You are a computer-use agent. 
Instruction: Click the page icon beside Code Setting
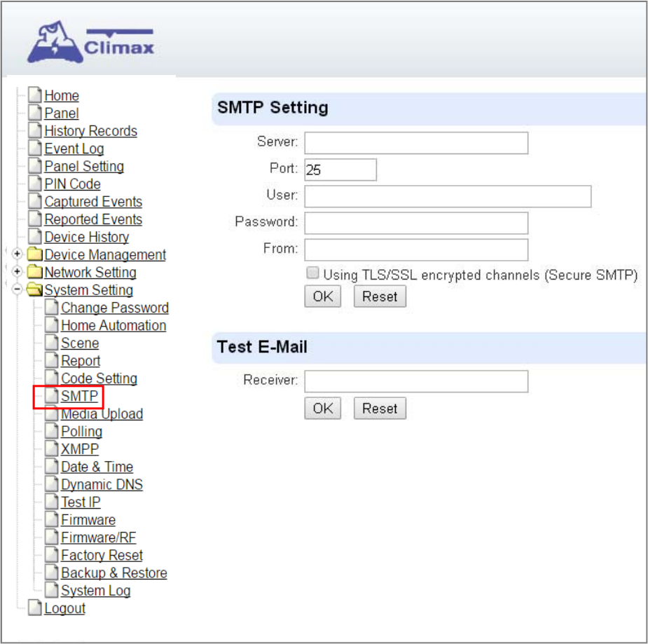(x=52, y=378)
